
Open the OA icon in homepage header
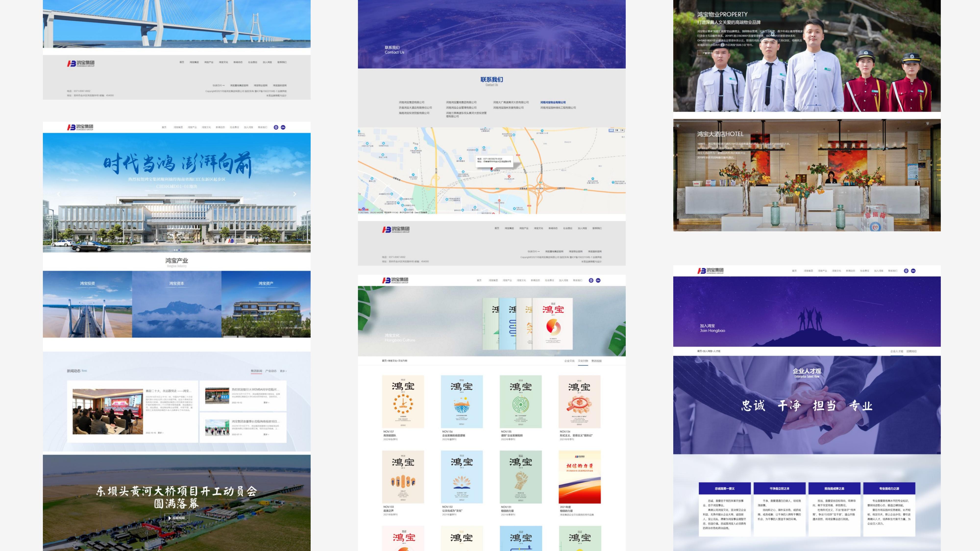pos(283,127)
